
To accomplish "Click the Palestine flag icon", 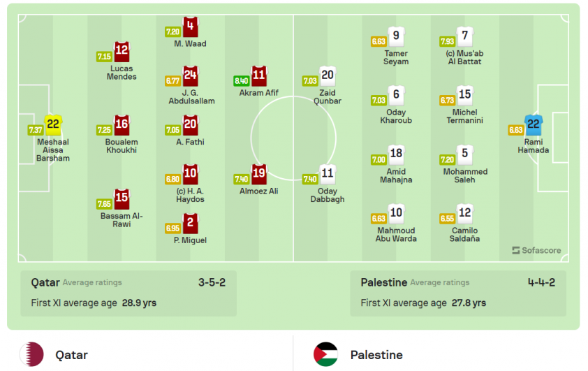I will tap(325, 354).
